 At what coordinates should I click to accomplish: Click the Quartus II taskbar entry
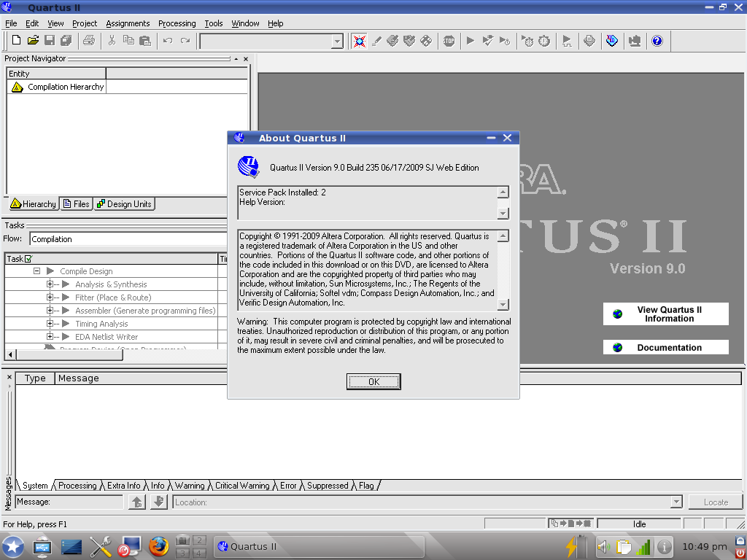pos(318,547)
